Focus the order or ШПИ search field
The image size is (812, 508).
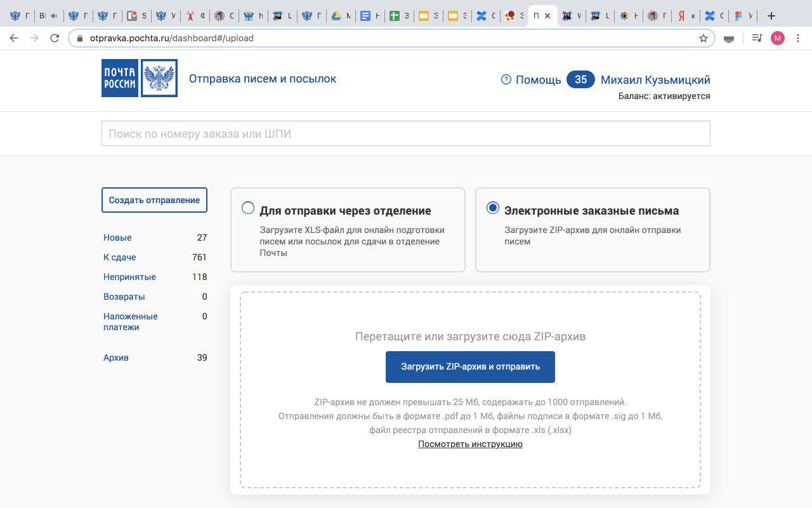pos(406,133)
